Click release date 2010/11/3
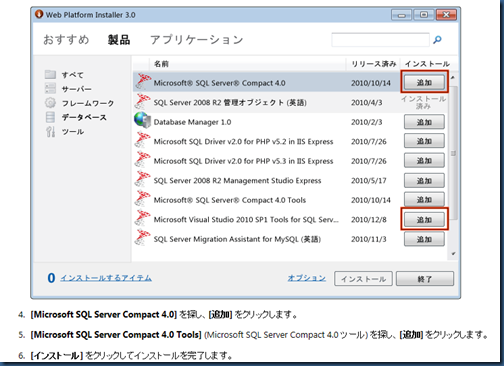 (369, 239)
